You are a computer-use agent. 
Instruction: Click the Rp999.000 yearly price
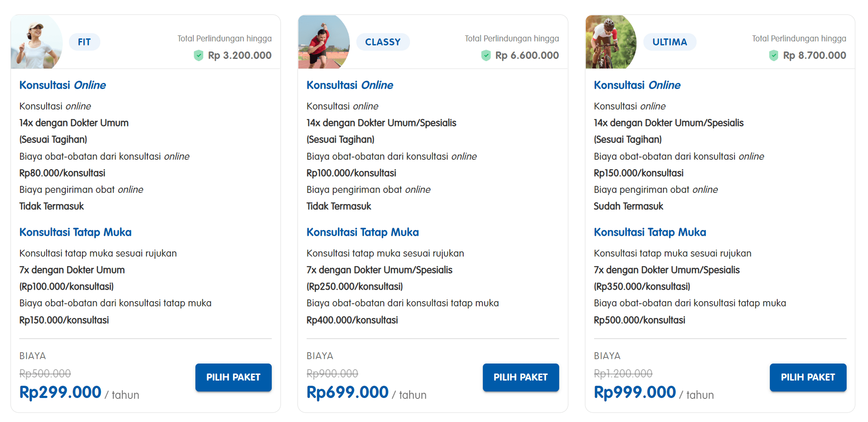[635, 392]
